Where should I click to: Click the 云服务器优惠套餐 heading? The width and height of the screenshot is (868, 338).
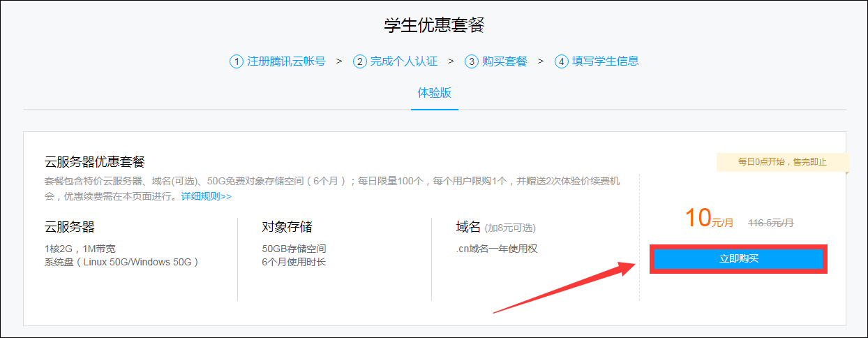point(95,162)
